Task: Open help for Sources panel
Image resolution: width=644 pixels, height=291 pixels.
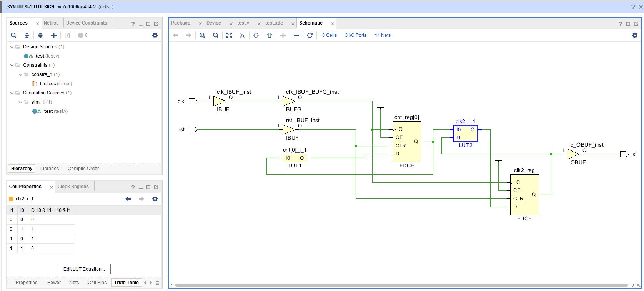Action: pyautogui.click(x=133, y=24)
